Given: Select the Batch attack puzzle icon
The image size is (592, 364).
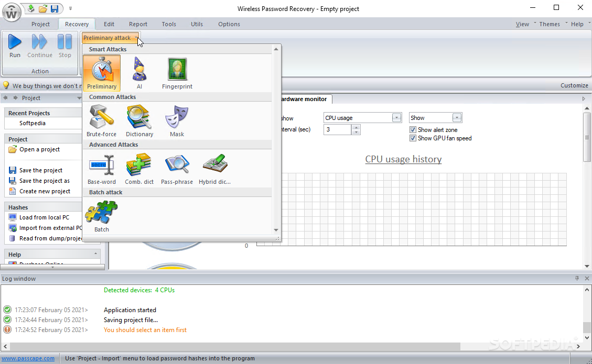Looking at the screenshot, I should click(x=102, y=216).
